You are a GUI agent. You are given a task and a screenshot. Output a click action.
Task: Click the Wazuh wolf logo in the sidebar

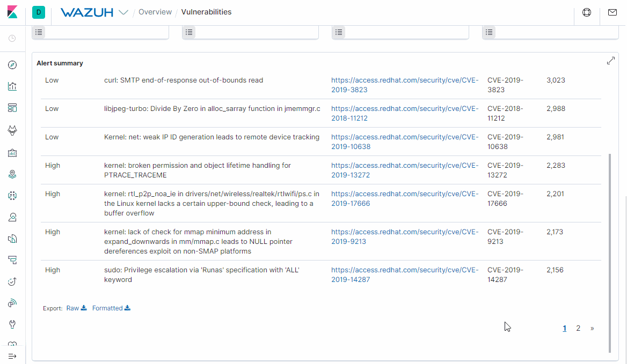tap(12, 130)
